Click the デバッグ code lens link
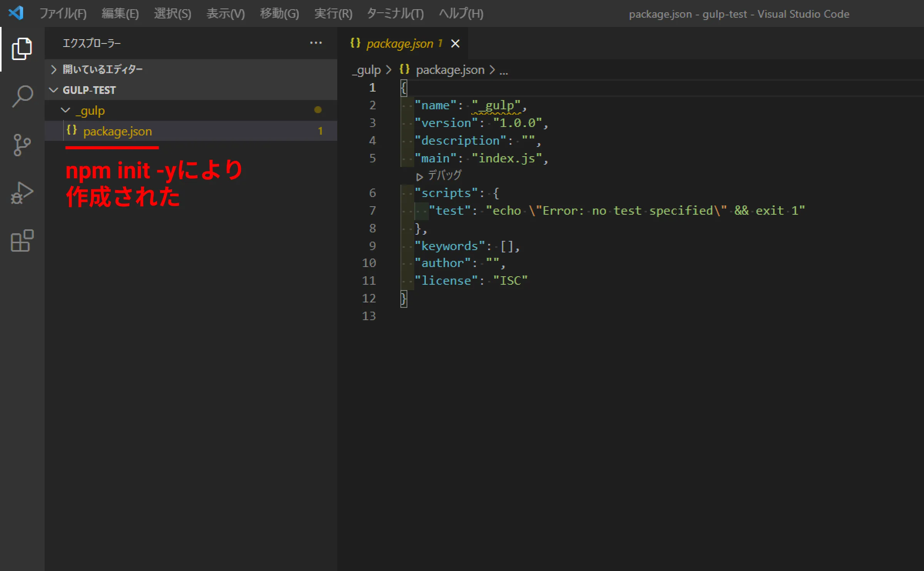The height and width of the screenshot is (571, 924). pos(444,175)
